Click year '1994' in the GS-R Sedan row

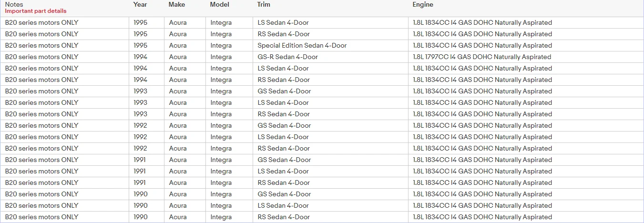(140, 57)
